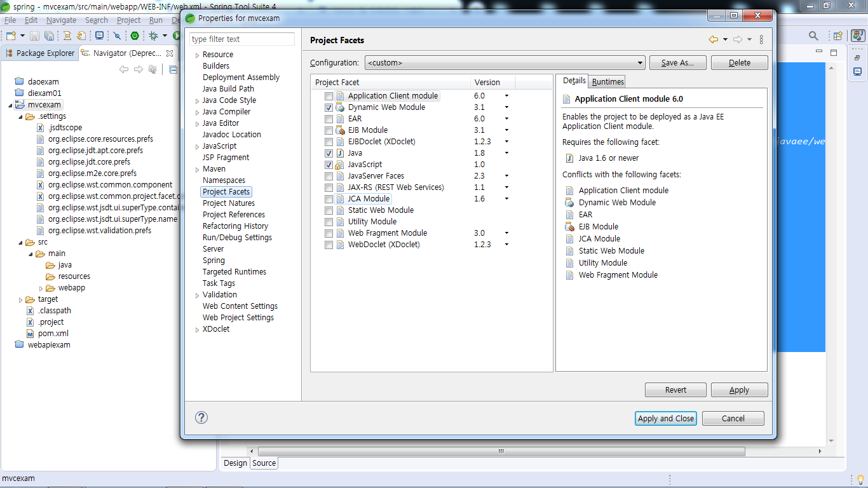The image size is (868, 488).
Task: Click the Collapse All icon in Navigator
Action: [x=173, y=69]
